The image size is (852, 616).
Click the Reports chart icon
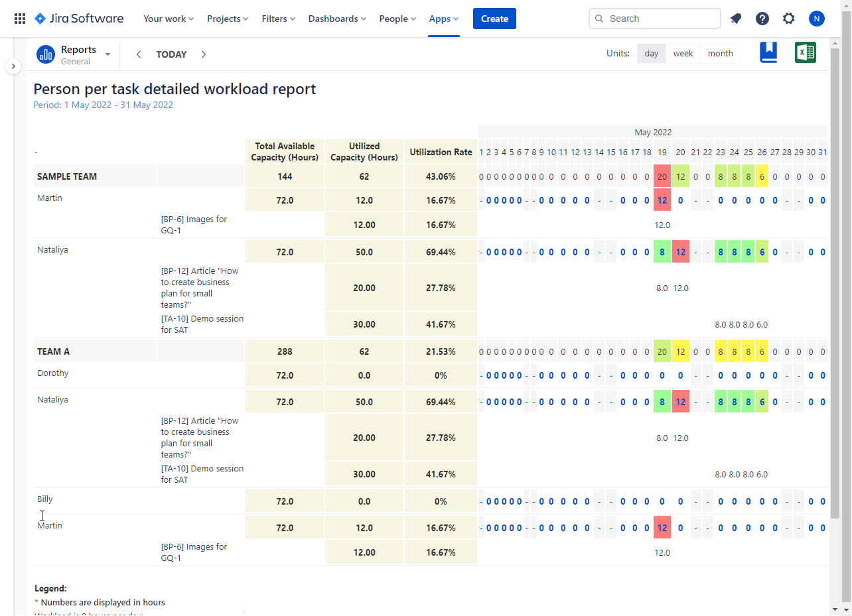45,54
